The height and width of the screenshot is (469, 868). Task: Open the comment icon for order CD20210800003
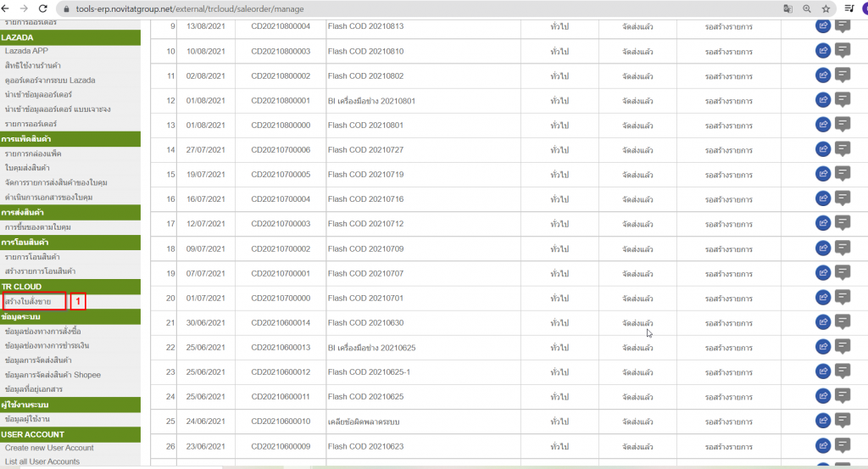click(843, 51)
